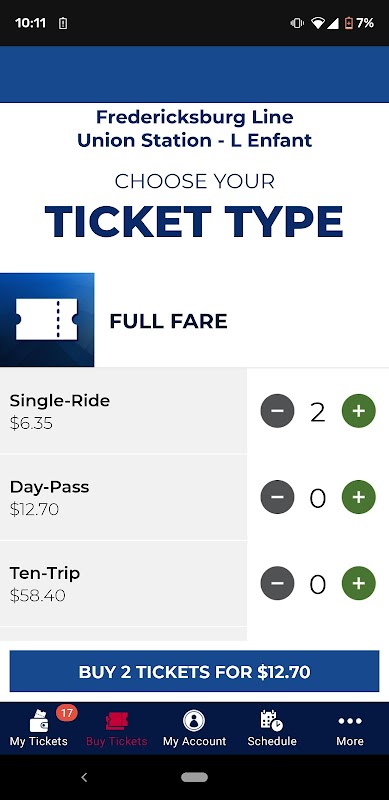Tap the Android home pill

click(194, 777)
